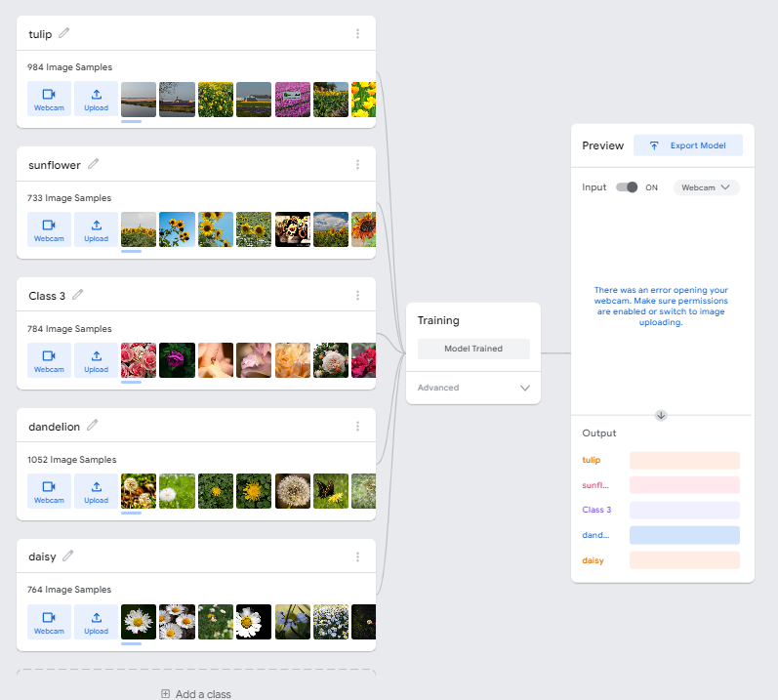The image size is (778, 700).
Task: Upload images to Class 3
Action: 97,360
